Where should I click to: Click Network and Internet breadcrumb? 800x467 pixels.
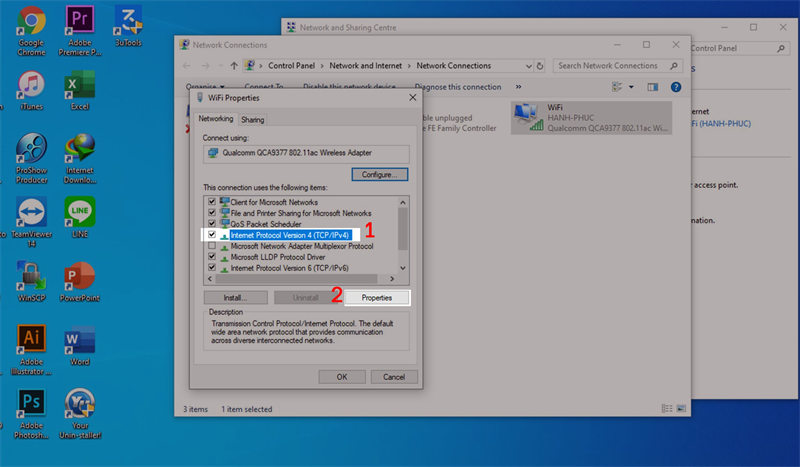tap(365, 66)
